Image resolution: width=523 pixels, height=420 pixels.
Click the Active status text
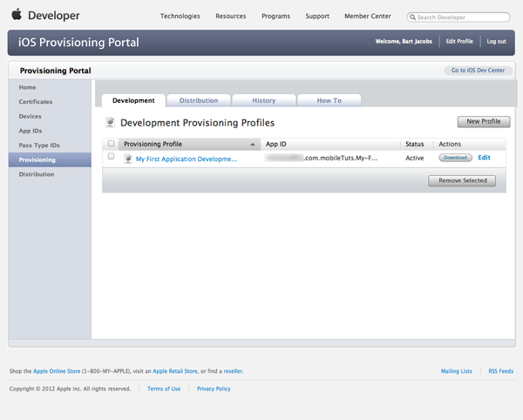click(415, 158)
